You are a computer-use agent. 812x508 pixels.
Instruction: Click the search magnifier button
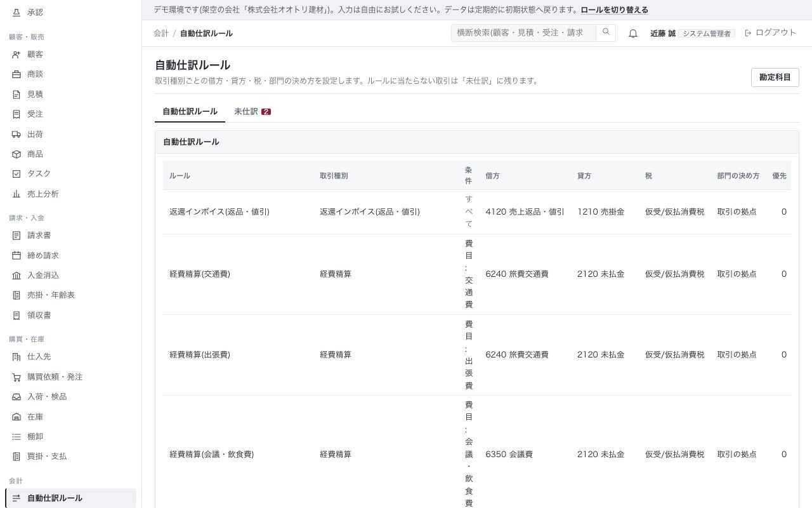coord(606,32)
